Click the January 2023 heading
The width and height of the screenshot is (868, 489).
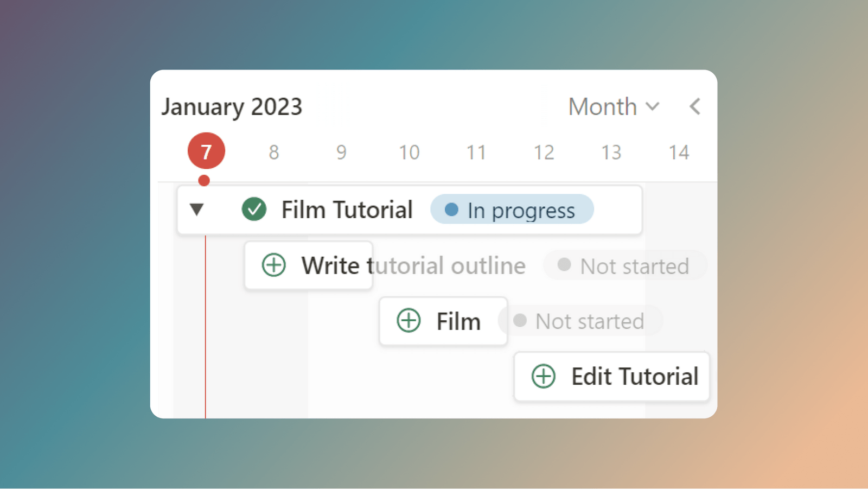coord(232,106)
